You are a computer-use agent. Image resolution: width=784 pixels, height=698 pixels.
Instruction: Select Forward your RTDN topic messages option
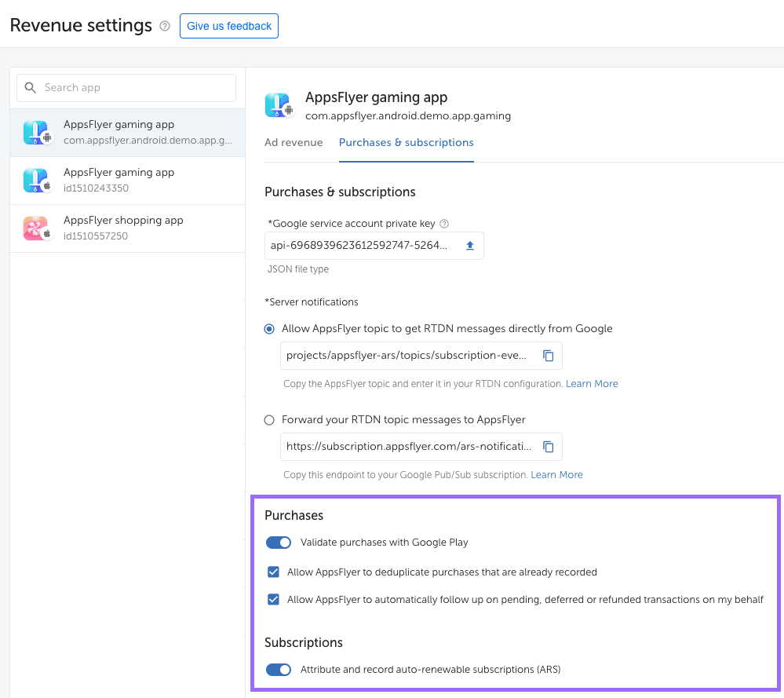tap(269, 420)
